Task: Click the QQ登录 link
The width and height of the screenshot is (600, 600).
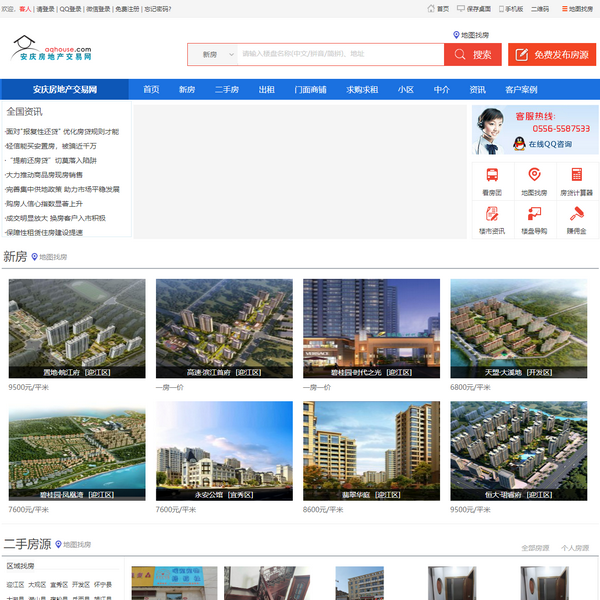Action: click(x=71, y=8)
